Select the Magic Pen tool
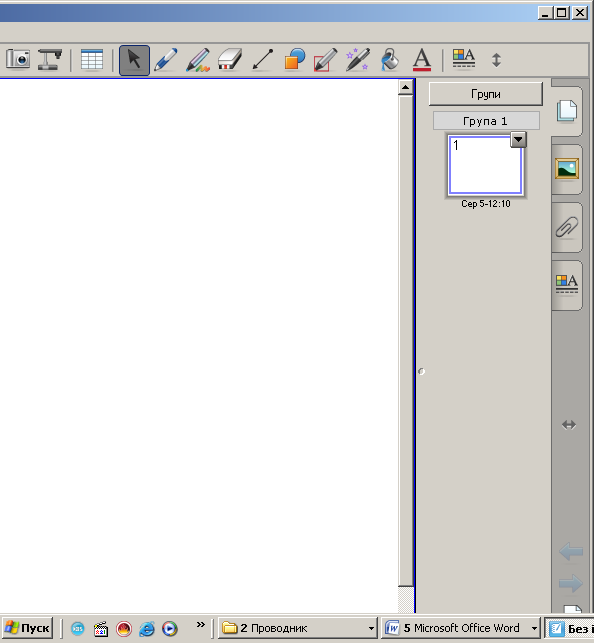The height and width of the screenshot is (643, 594). coord(357,60)
